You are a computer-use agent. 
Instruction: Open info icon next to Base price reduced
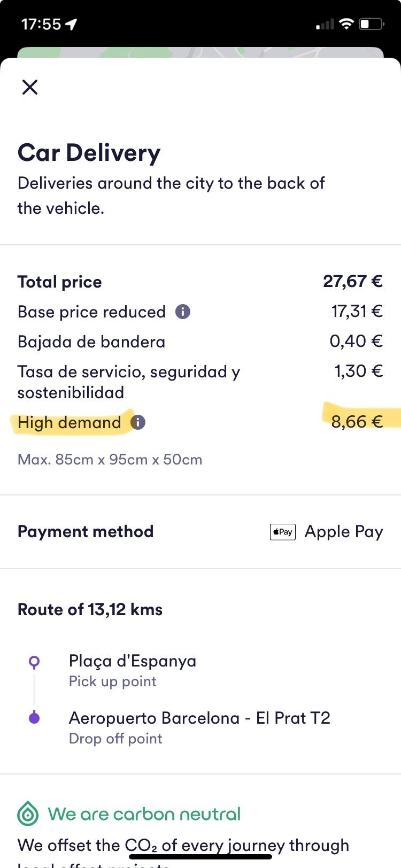coord(183,312)
